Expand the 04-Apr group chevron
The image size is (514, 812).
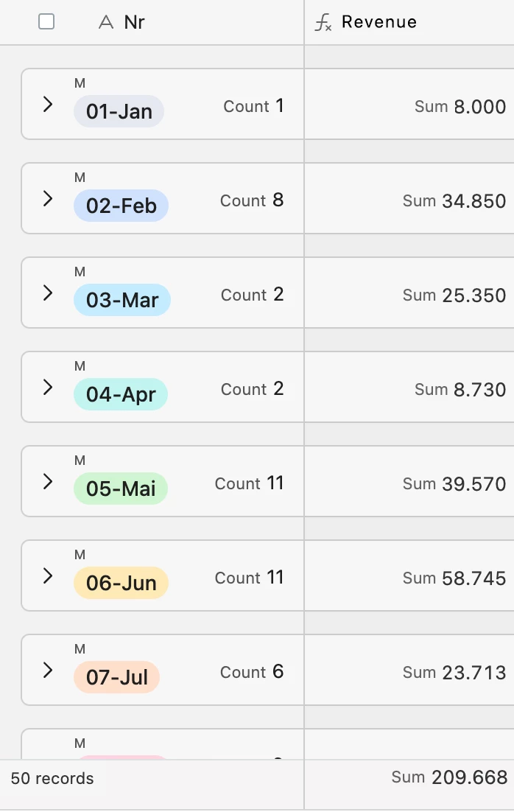[x=48, y=388]
